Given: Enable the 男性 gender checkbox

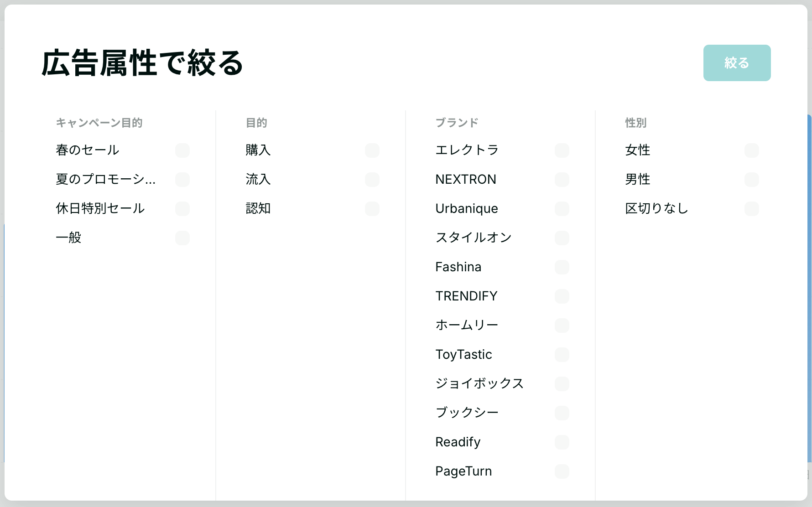Looking at the screenshot, I should (752, 180).
